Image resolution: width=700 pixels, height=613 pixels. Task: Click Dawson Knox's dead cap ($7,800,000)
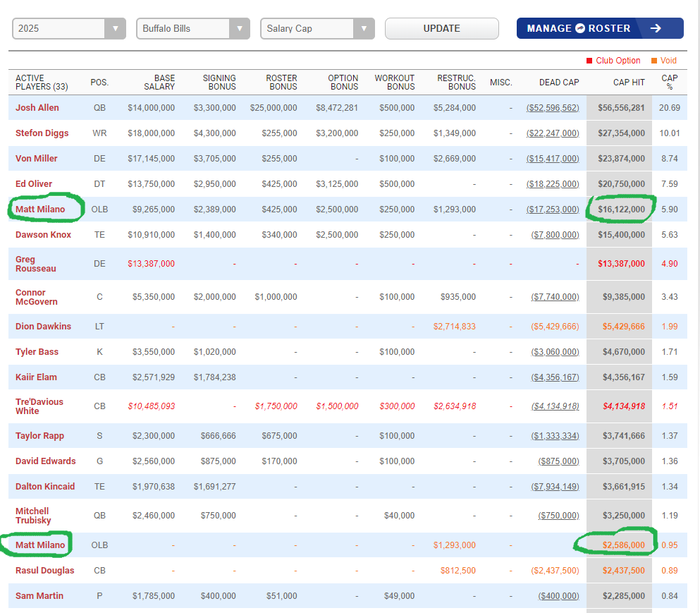point(555,235)
